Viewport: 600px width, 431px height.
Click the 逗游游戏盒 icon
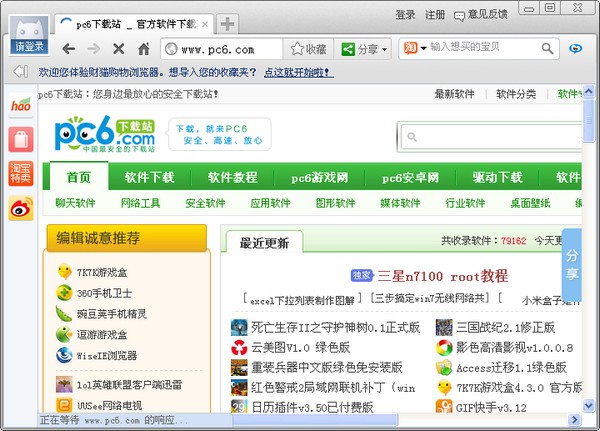(x=64, y=335)
